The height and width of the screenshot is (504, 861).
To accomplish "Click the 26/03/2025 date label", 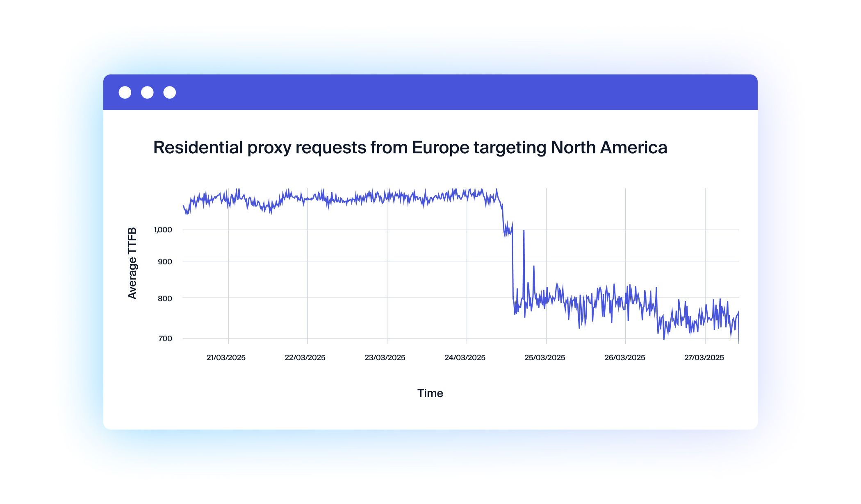I will coord(625,358).
